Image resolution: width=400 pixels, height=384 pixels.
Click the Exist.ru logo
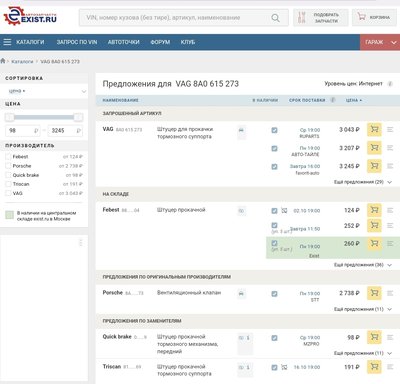30,16
